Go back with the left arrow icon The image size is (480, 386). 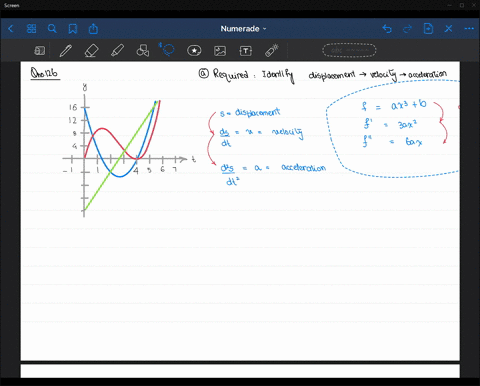pos(11,29)
